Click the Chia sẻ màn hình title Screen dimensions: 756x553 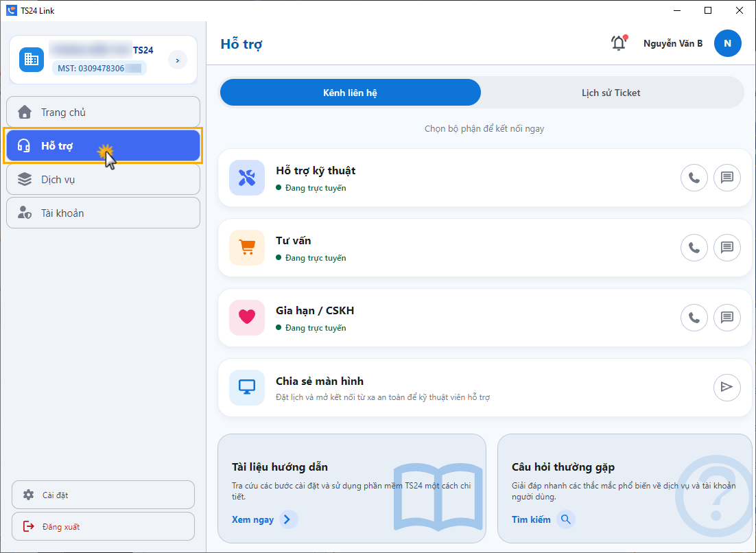click(x=320, y=381)
